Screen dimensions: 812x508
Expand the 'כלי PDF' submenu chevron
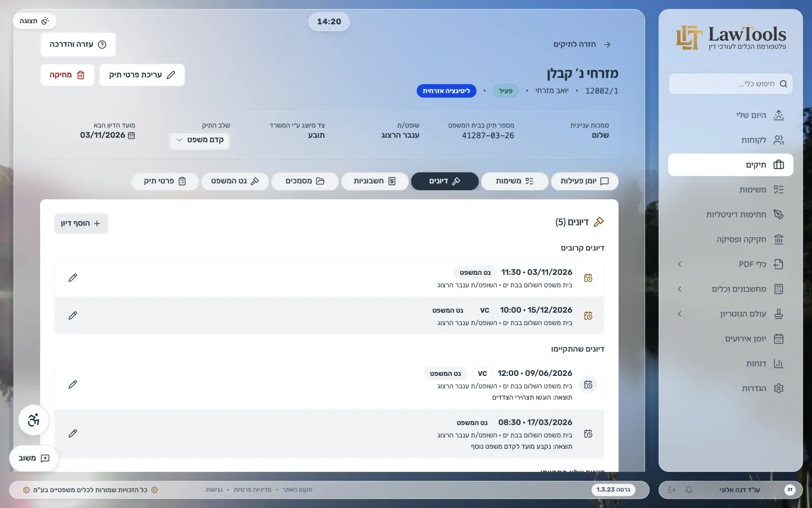click(680, 264)
